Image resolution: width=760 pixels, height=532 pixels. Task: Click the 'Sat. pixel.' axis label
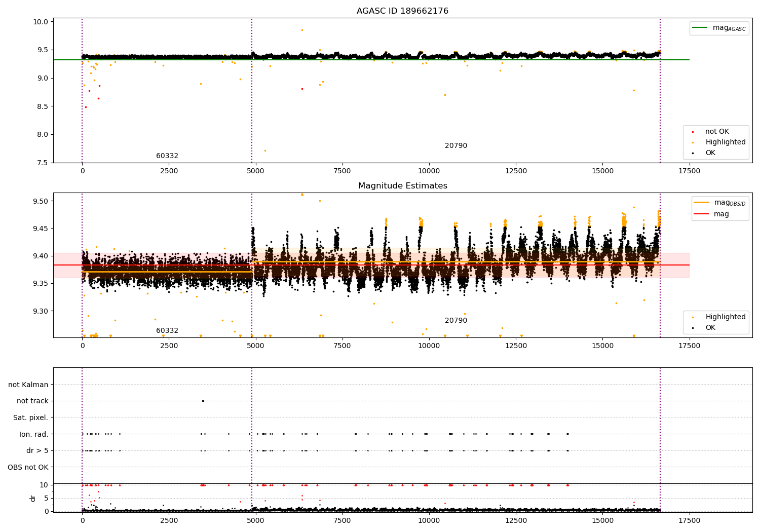pyautogui.click(x=30, y=418)
